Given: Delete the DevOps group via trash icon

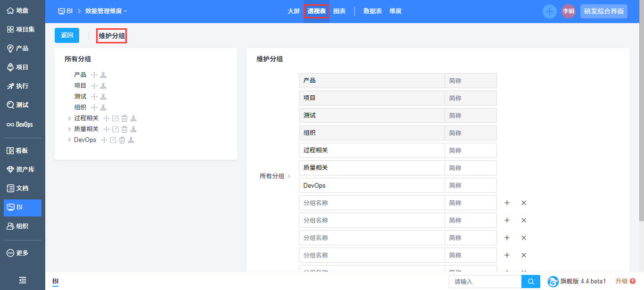Looking at the screenshot, I should tap(122, 140).
